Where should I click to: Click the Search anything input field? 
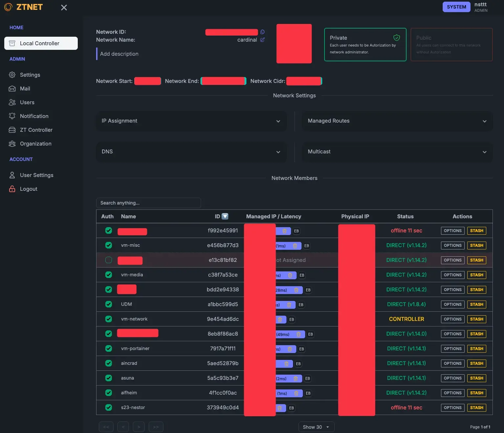pos(148,203)
